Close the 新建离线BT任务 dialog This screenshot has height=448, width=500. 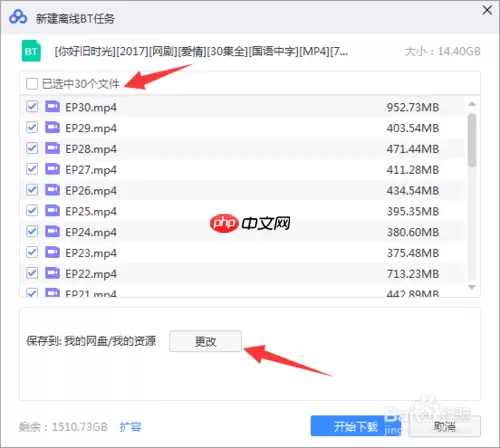point(487,10)
